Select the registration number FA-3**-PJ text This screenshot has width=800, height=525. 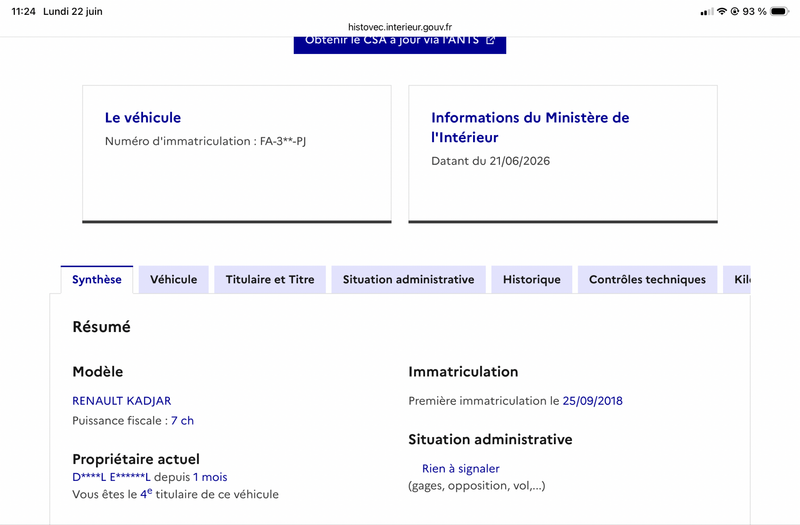(283, 141)
